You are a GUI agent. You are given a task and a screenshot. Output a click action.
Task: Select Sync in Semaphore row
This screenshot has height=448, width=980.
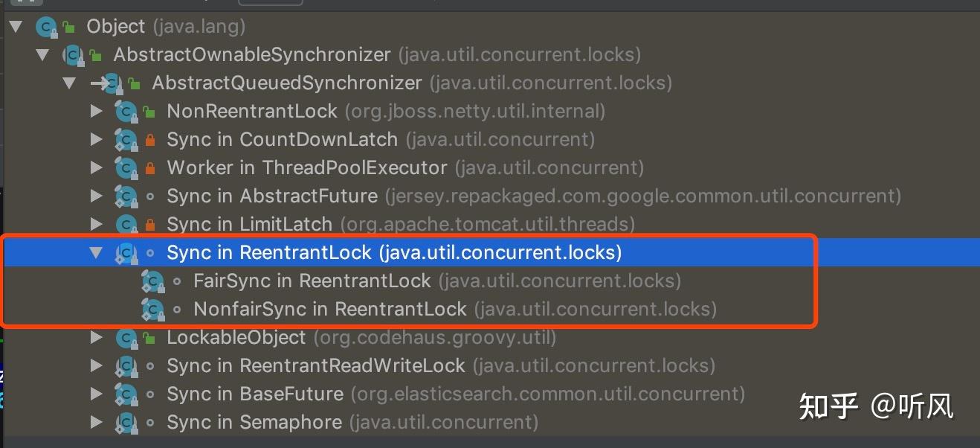254,423
